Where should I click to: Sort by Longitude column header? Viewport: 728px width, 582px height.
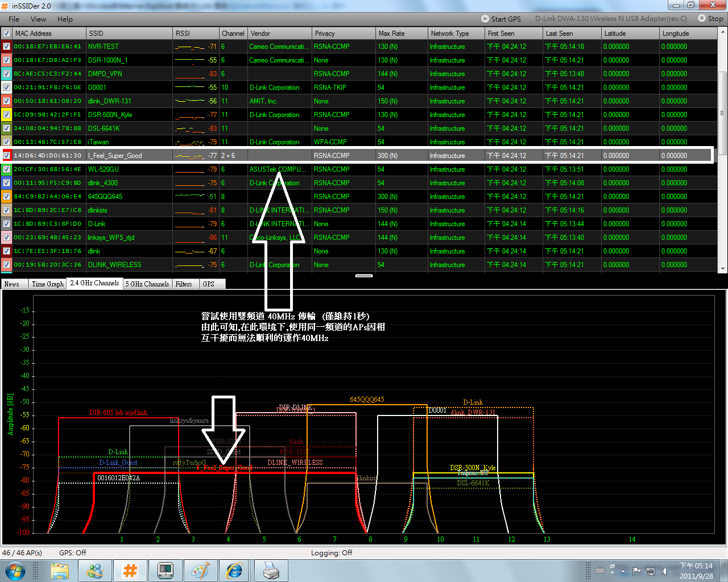(689, 34)
